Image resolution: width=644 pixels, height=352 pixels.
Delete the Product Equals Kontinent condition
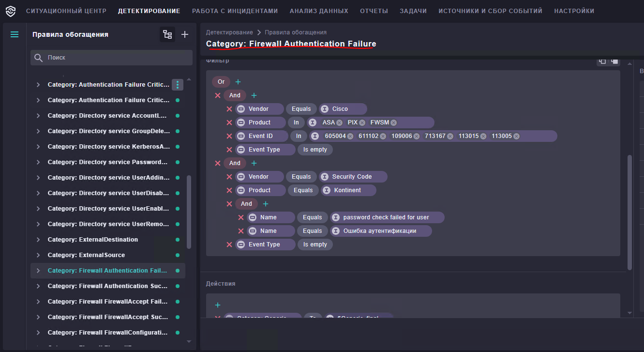click(x=229, y=190)
